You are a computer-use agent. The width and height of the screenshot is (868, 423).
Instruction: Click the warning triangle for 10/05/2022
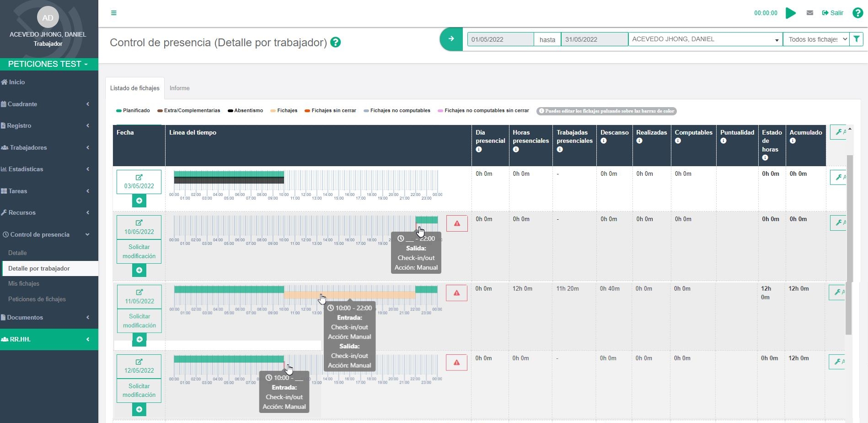pyautogui.click(x=457, y=223)
